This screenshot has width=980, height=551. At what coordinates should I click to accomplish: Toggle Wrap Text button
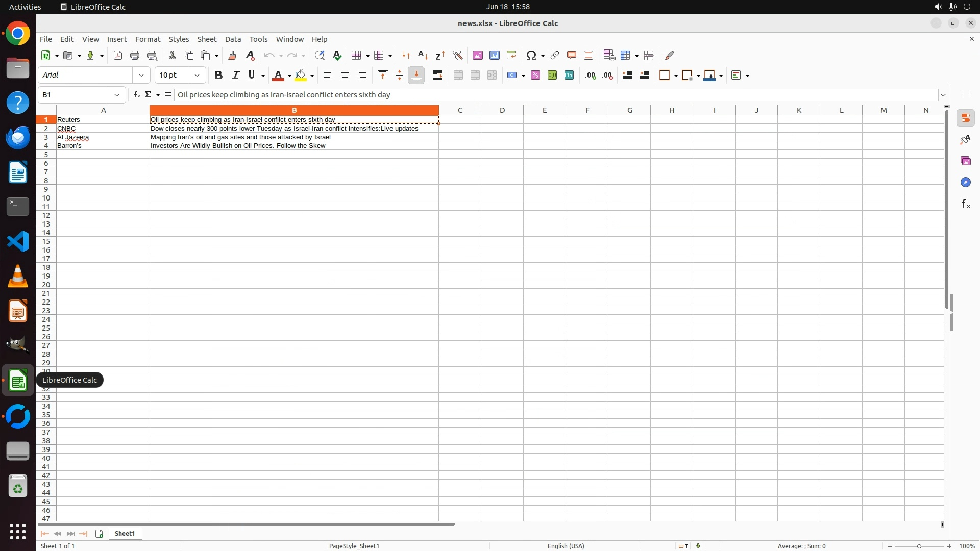(x=437, y=76)
